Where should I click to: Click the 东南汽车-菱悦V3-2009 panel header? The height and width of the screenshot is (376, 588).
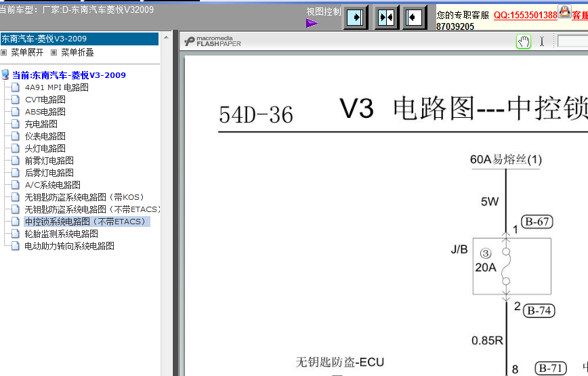point(79,39)
